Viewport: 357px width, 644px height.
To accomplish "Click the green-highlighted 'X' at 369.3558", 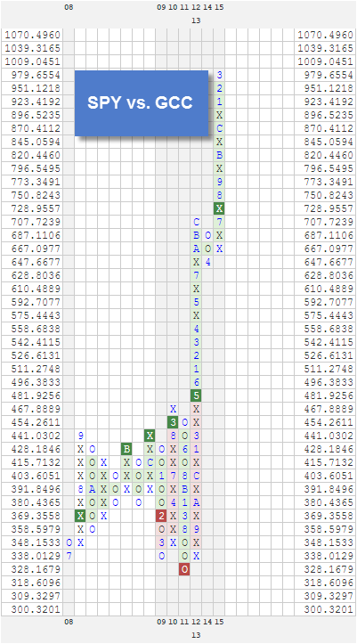I will click(80, 517).
